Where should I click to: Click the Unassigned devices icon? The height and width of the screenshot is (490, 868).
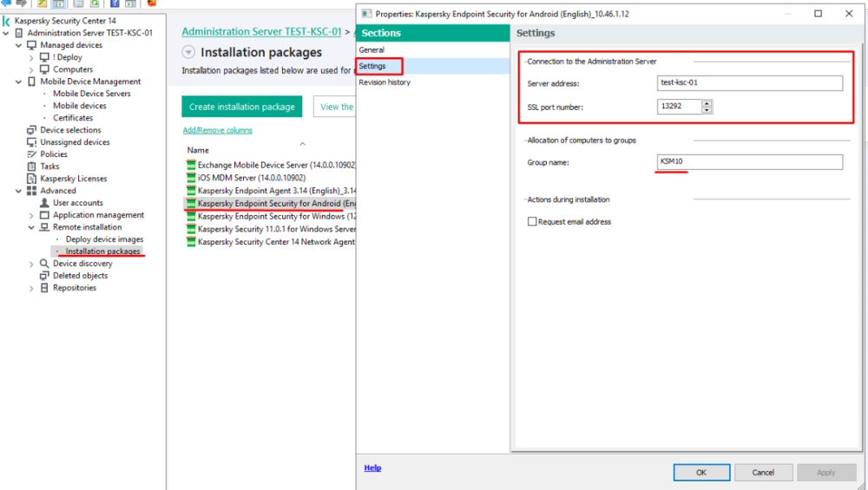point(31,142)
